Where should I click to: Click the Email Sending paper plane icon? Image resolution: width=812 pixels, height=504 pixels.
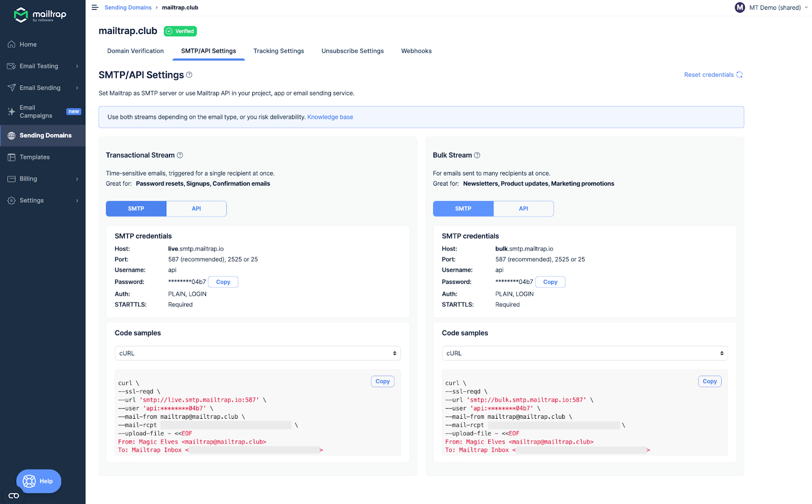click(12, 88)
